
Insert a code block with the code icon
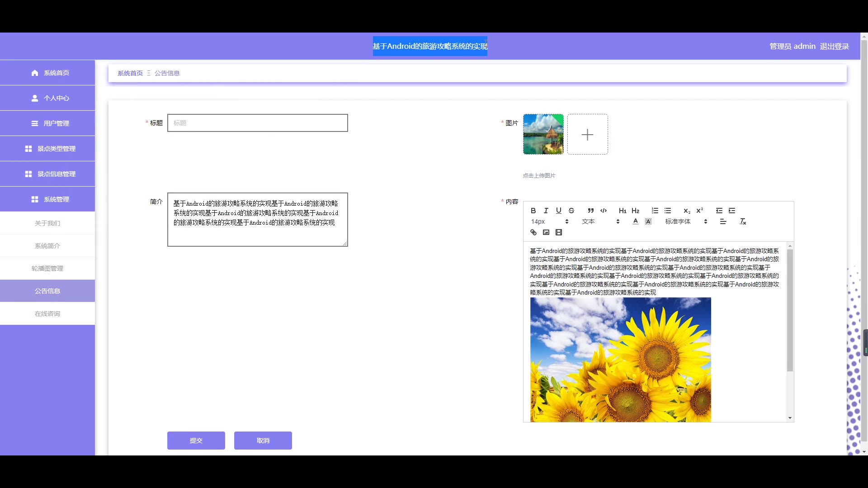tap(603, 211)
